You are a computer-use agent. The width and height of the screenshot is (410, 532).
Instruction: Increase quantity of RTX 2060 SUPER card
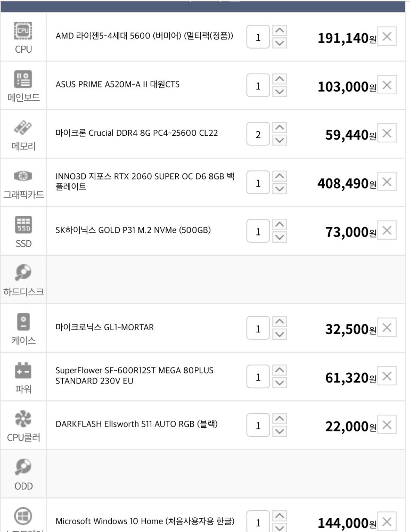[x=280, y=176]
